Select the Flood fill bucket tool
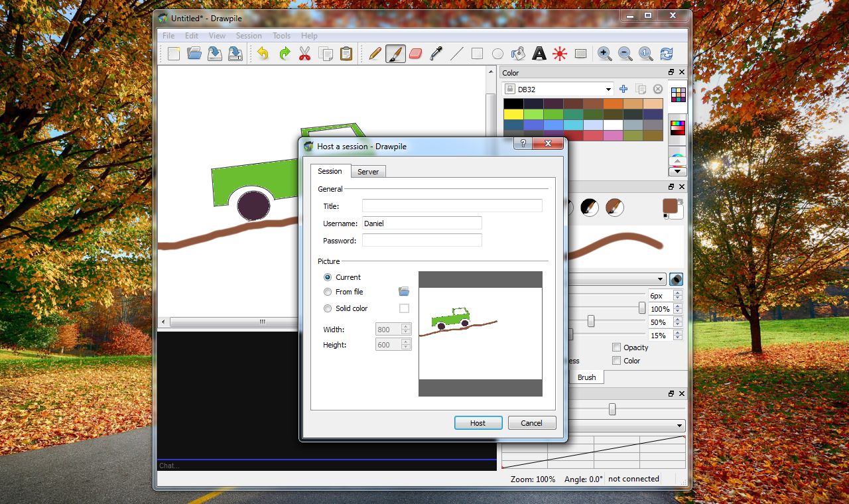Viewport: 849px width, 504px height. pyautogui.click(x=519, y=54)
